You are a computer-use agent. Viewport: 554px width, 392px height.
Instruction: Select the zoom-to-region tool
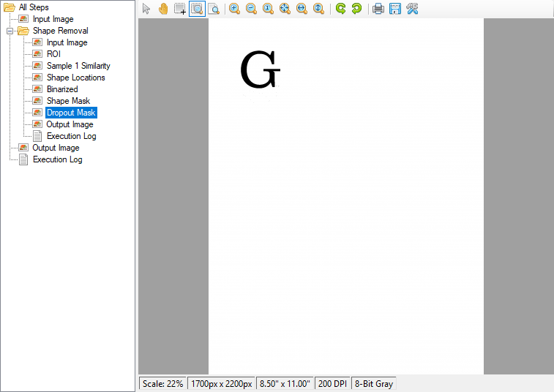pyautogui.click(x=197, y=9)
